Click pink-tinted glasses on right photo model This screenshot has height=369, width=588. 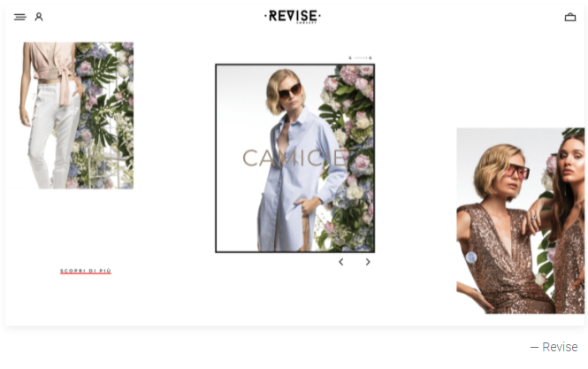(518, 171)
